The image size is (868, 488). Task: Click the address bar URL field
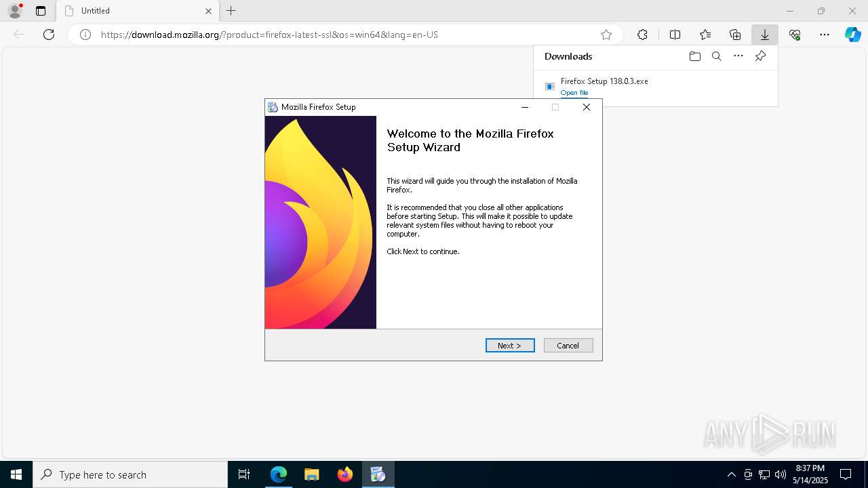(x=346, y=35)
